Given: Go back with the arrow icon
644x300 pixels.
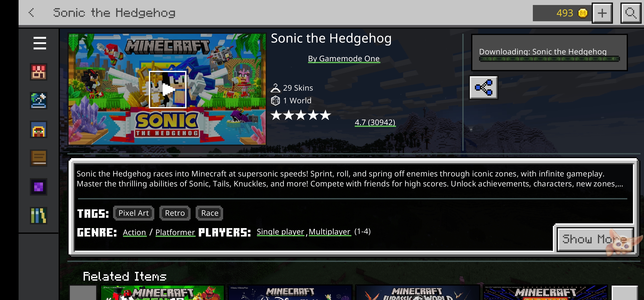Looking at the screenshot, I should click(31, 12).
